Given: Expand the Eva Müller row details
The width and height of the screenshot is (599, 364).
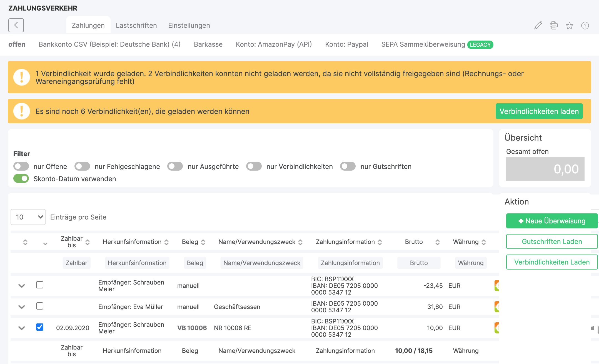Looking at the screenshot, I should pos(22,307).
